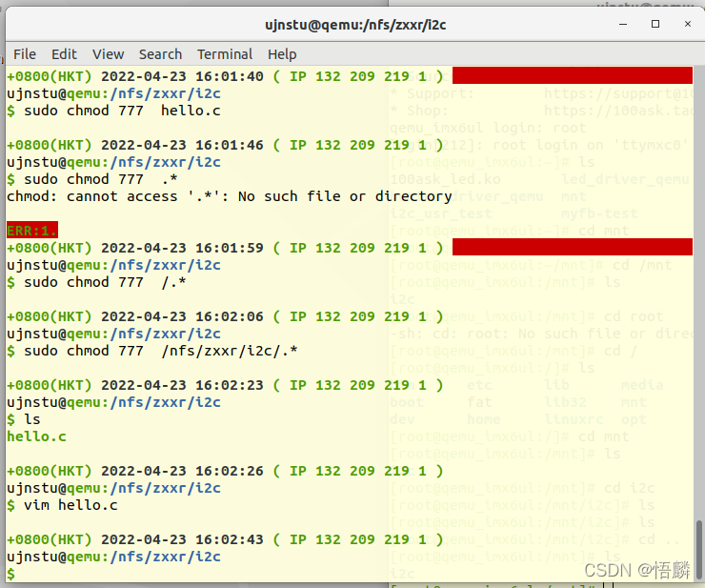Open the Terminal menu

point(225,54)
